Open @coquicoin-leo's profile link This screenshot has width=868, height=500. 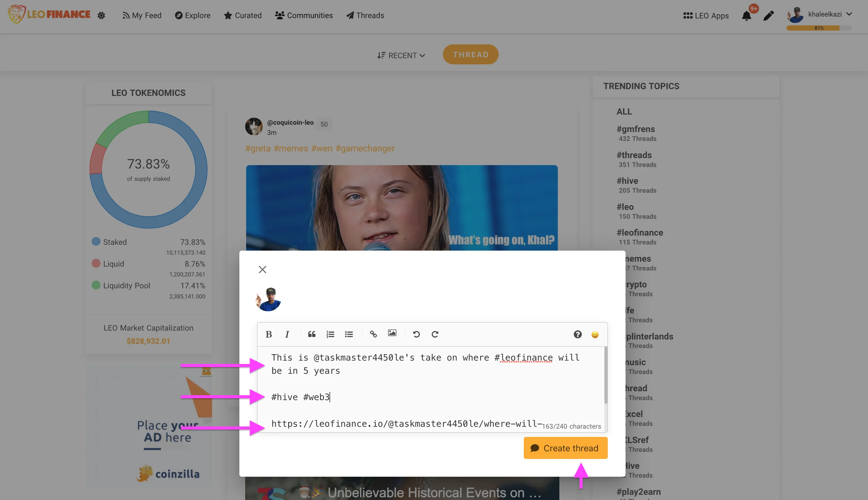290,122
